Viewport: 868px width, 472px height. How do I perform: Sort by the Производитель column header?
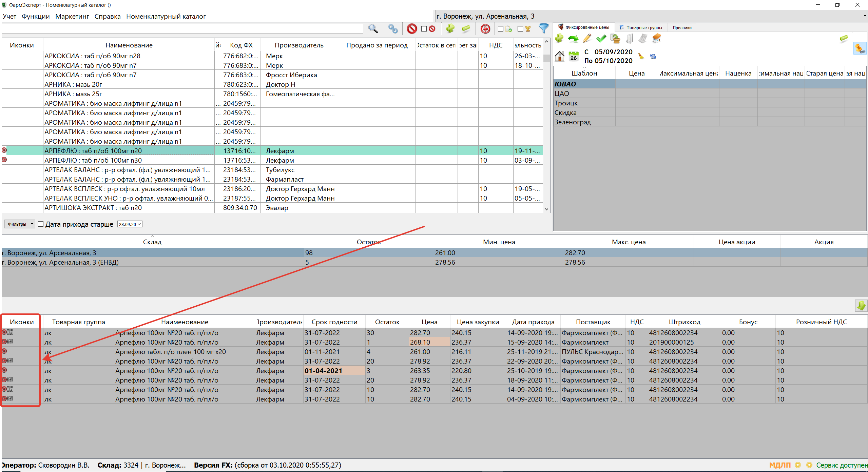[299, 45]
